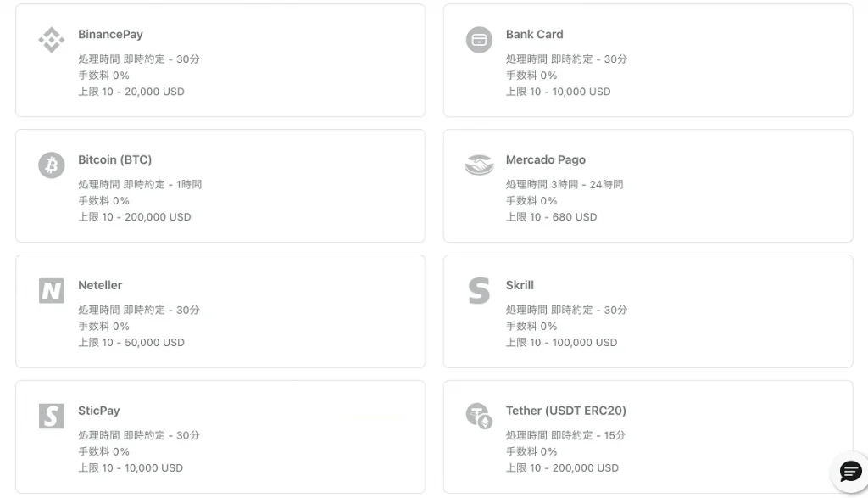The image size is (868, 498).
Task: Open the live chat bubble
Action: coord(850,472)
